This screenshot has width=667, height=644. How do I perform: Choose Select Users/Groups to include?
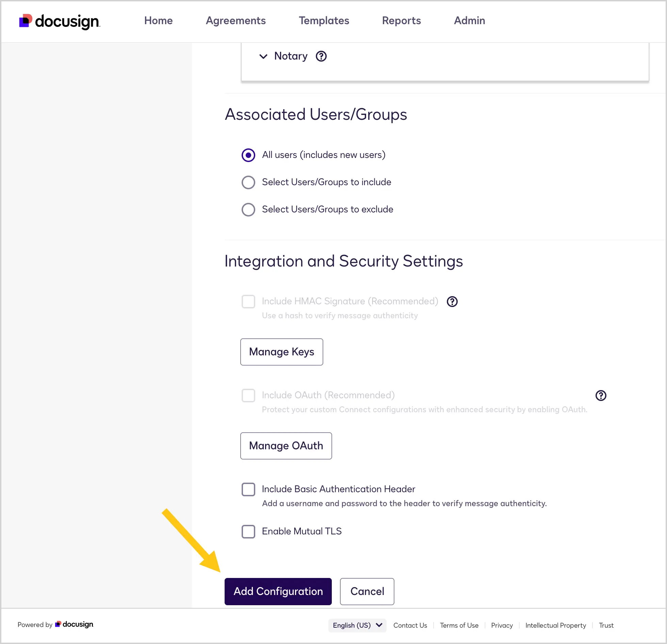tap(248, 182)
